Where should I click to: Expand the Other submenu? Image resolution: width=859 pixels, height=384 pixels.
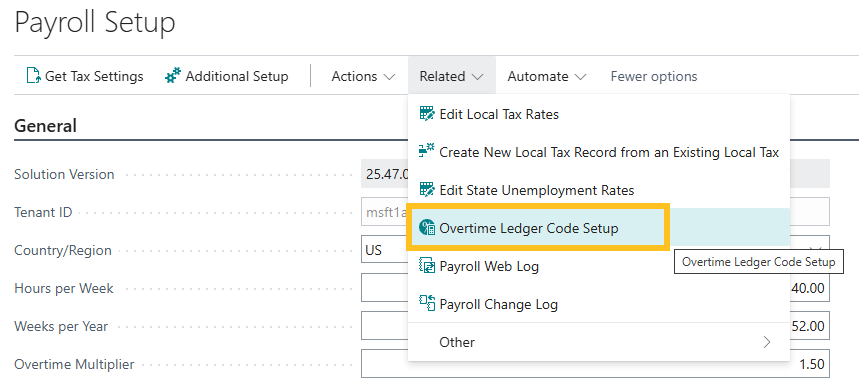coord(600,342)
